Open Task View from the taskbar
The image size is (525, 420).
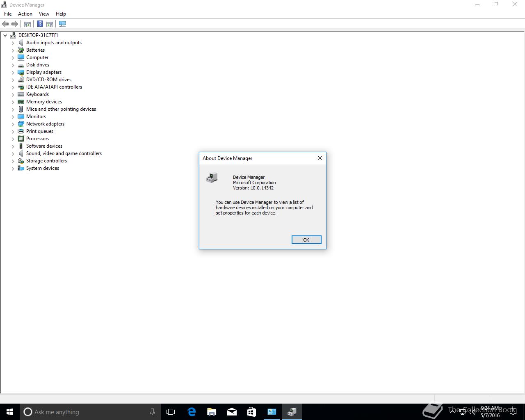click(x=171, y=412)
